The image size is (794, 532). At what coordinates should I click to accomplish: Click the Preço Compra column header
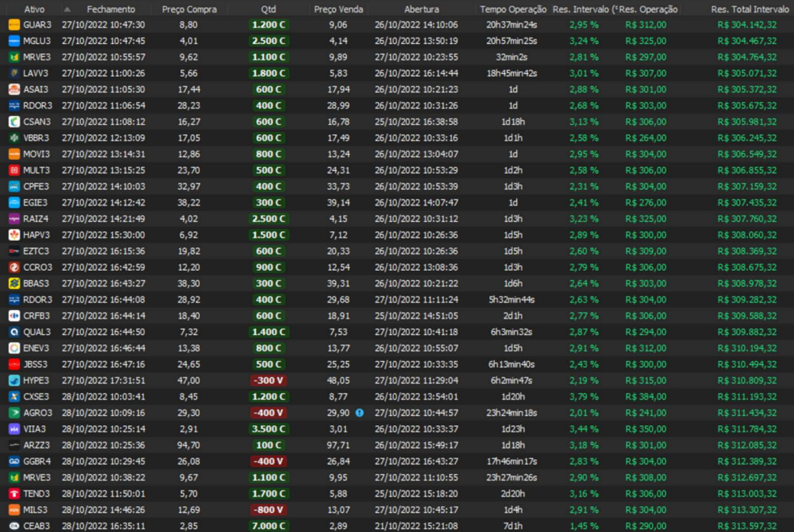(x=188, y=9)
